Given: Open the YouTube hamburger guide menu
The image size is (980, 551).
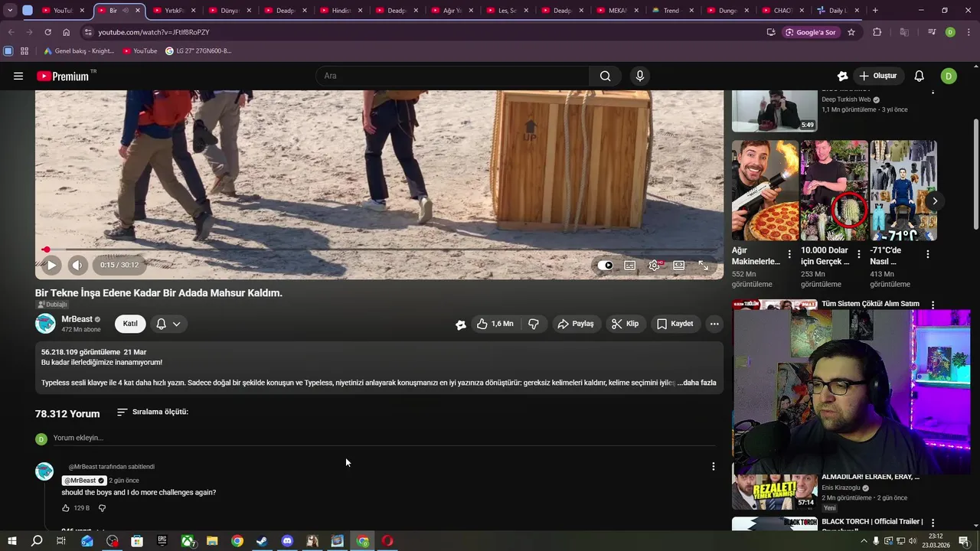Looking at the screenshot, I should [x=18, y=76].
